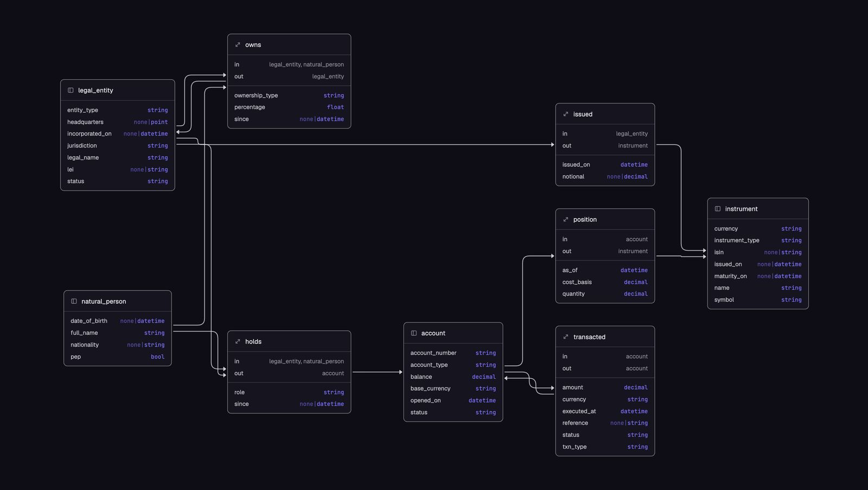Click the pep bool field
Viewport: 868px width, 490px height.
pos(118,357)
